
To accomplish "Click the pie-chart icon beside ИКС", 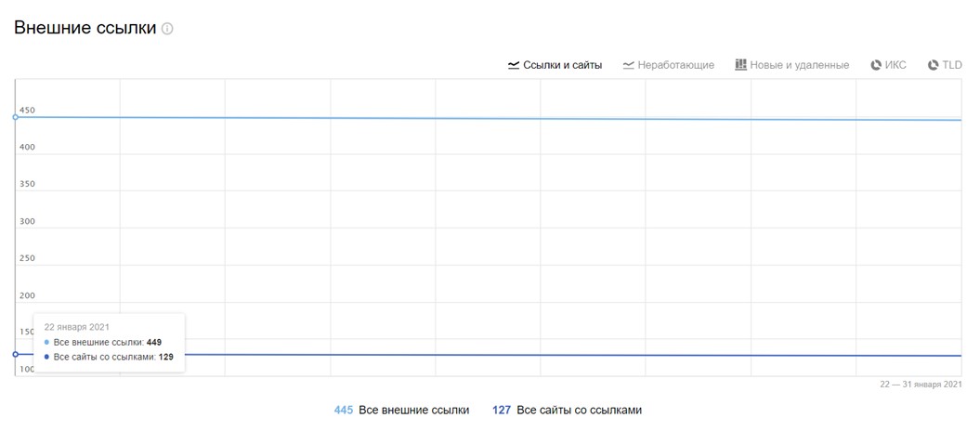I will click(x=876, y=65).
